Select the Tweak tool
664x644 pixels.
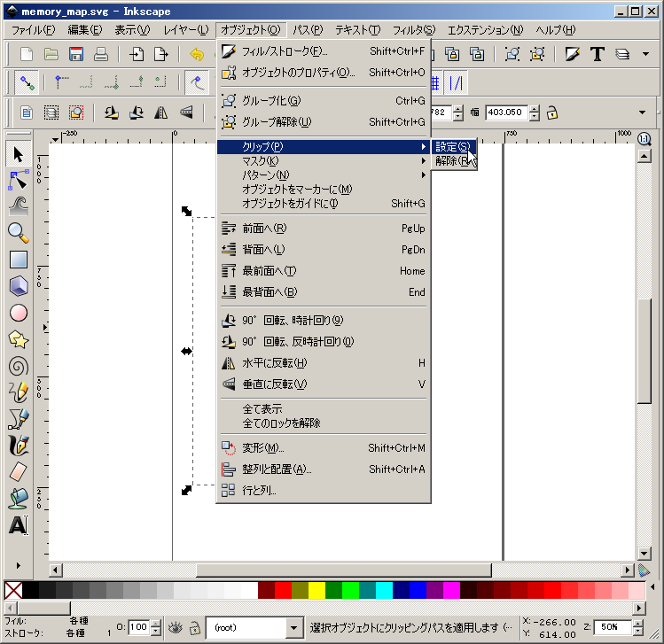pyautogui.click(x=19, y=206)
